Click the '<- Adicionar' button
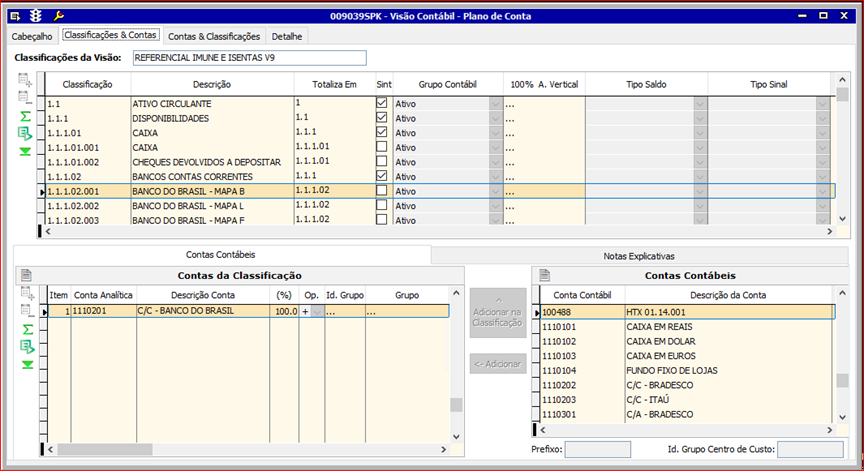The height and width of the screenshot is (471, 864). point(498,363)
